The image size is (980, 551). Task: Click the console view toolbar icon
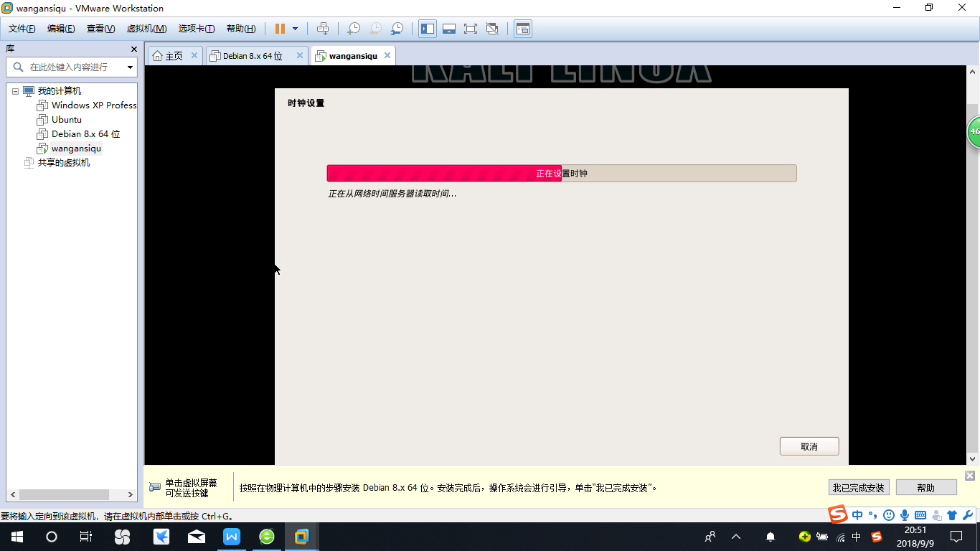523,29
